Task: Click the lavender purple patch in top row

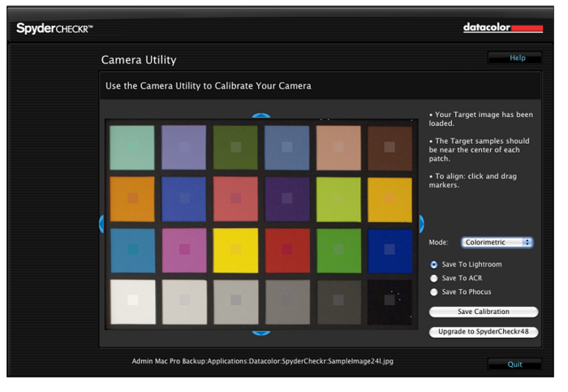Action: click(183, 148)
